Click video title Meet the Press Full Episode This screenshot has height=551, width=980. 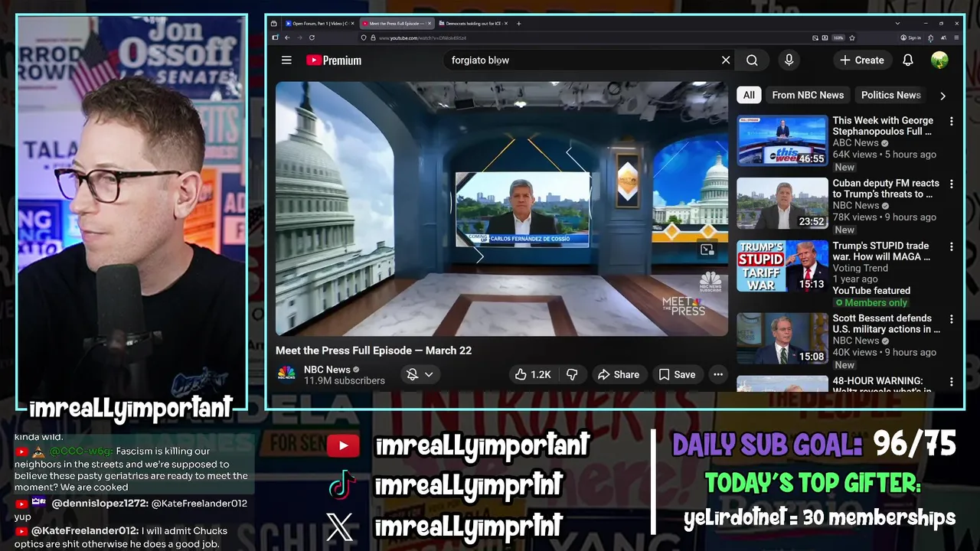click(374, 350)
